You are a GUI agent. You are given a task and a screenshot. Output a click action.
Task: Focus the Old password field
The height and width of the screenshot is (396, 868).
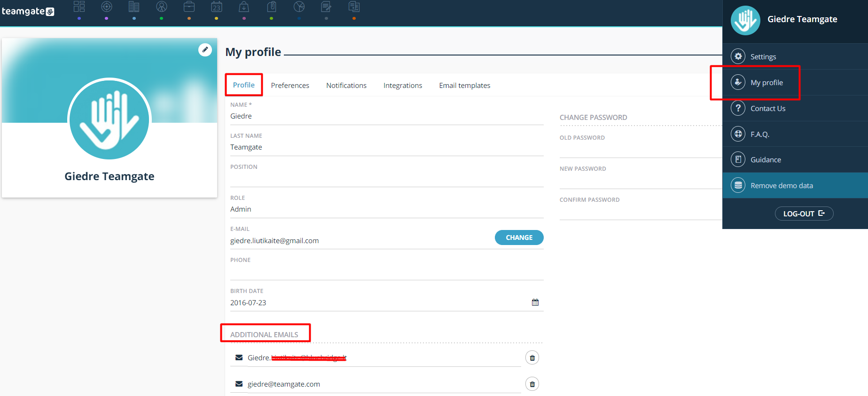(x=641, y=150)
